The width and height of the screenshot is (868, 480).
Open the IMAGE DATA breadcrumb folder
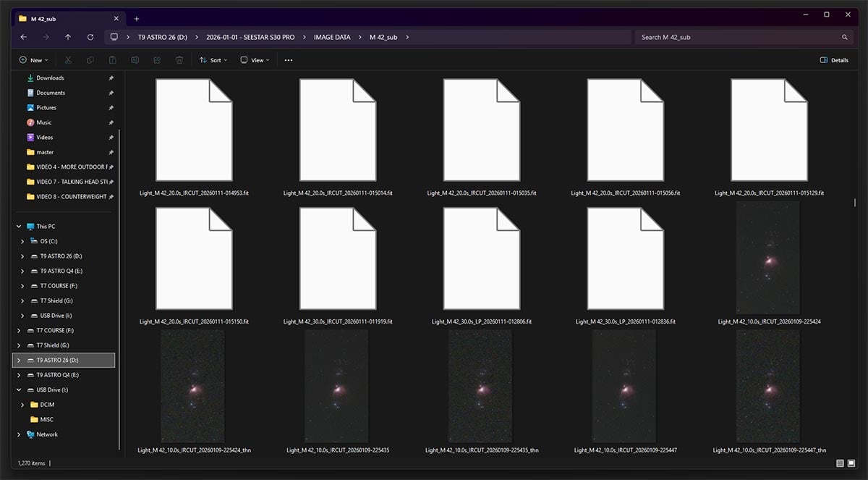tap(333, 37)
